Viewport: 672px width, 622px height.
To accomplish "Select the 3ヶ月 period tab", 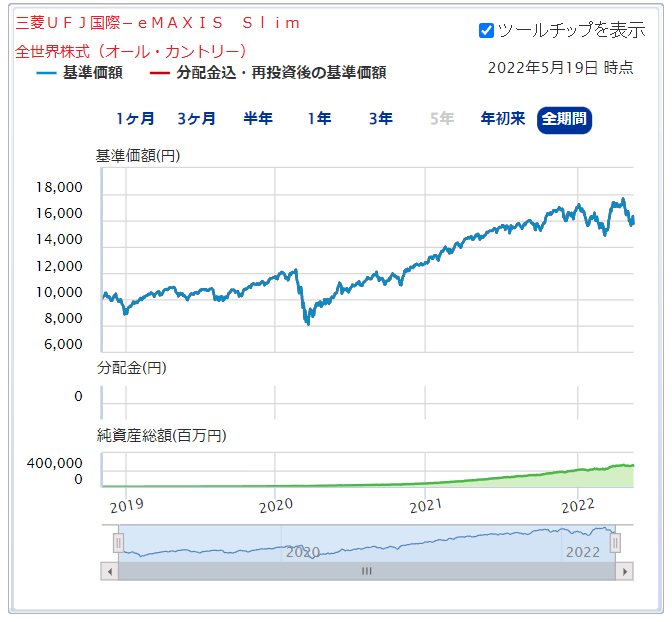I will (196, 119).
